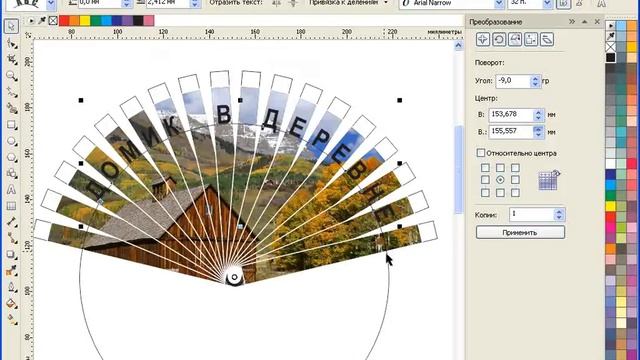
Task: Mirror text horizontally icon
Action: point(276,3)
